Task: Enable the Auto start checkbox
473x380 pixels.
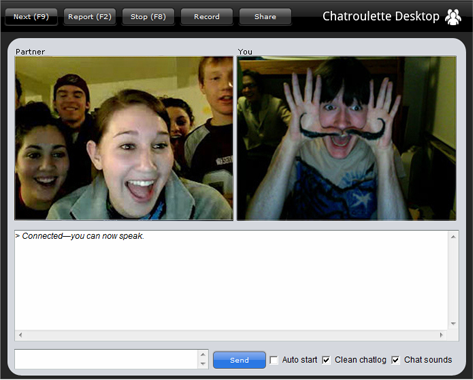Action: [x=274, y=360]
